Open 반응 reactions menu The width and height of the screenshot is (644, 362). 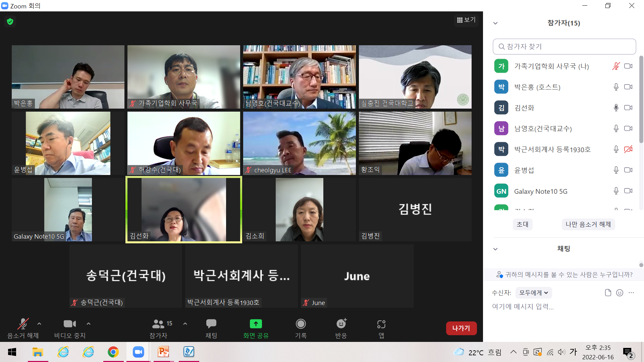(x=341, y=328)
